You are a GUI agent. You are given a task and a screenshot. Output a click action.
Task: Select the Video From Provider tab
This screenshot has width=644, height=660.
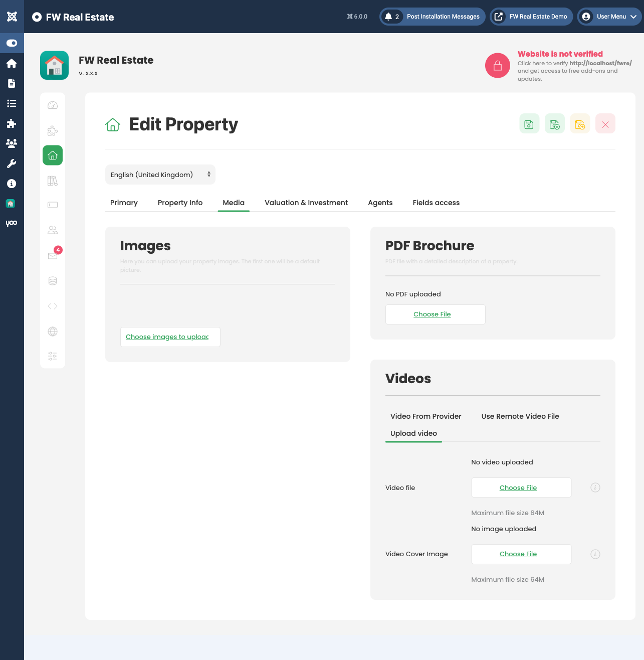click(x=425, y=416)
